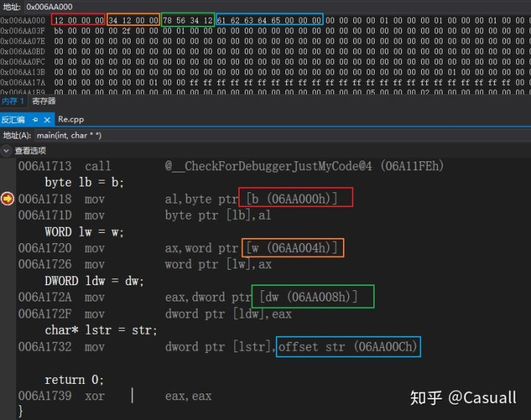Click the memory bytes '78 56 34 12'
Image resolution: width=531 pixels, height=420 pixels.
click(187, 21)
